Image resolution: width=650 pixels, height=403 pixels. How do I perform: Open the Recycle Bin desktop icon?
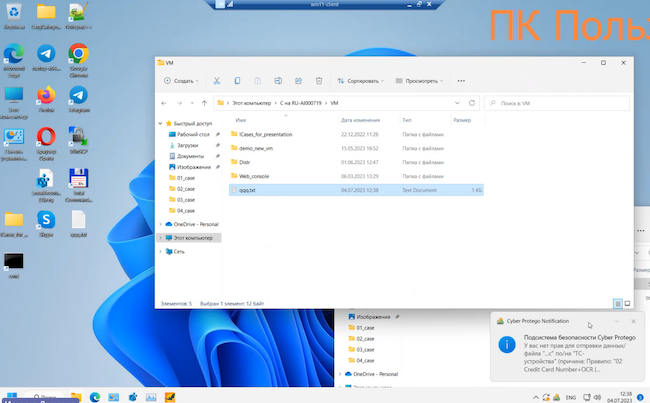coord(14,16)
